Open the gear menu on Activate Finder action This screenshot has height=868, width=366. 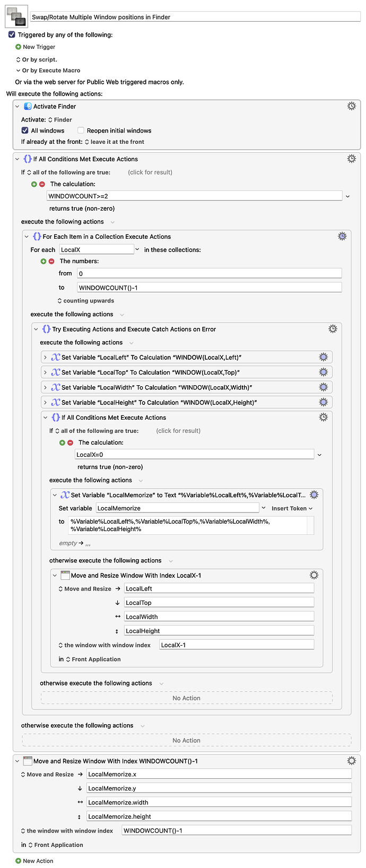click(x=352, y=106)
